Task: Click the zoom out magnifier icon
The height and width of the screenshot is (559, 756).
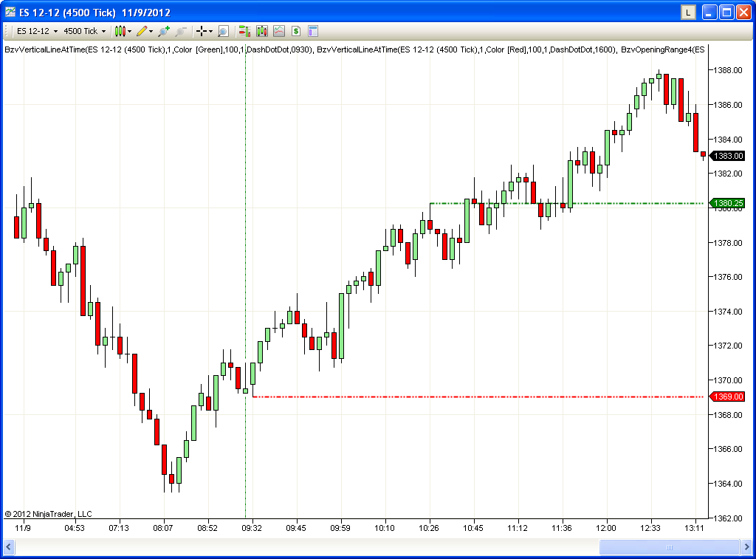Action: [180, 31]
